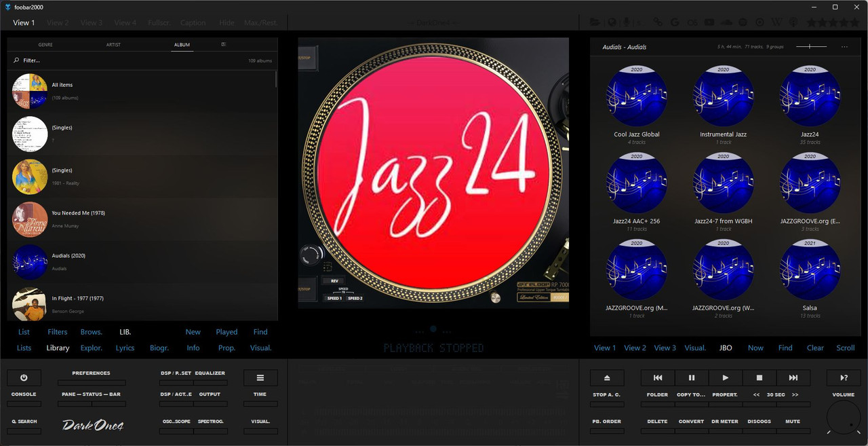The width and height of the screenshot is (868, 446).
Task: Select the GENRE tab in library
Action: (45, 45)
